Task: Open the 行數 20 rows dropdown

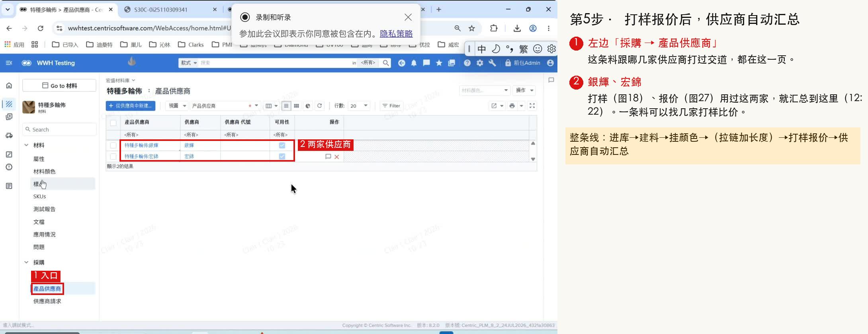Action: point(359,106)
